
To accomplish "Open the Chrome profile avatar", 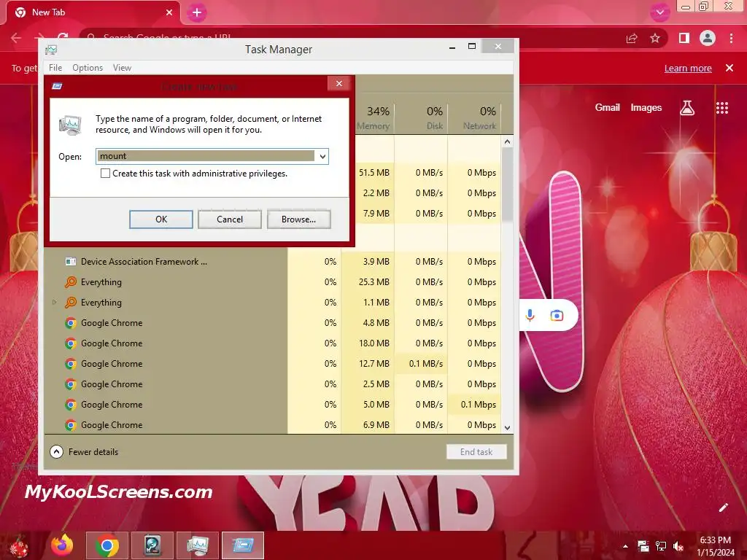I will tap(708, 38).
